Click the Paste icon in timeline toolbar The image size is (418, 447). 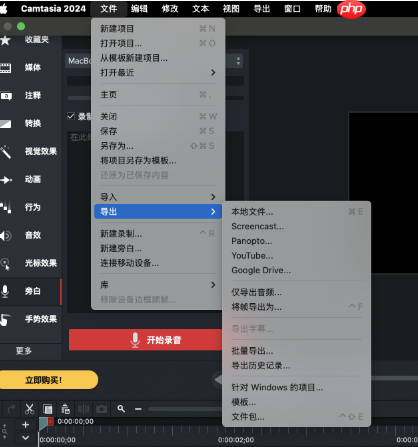click(x=65, y=409)
